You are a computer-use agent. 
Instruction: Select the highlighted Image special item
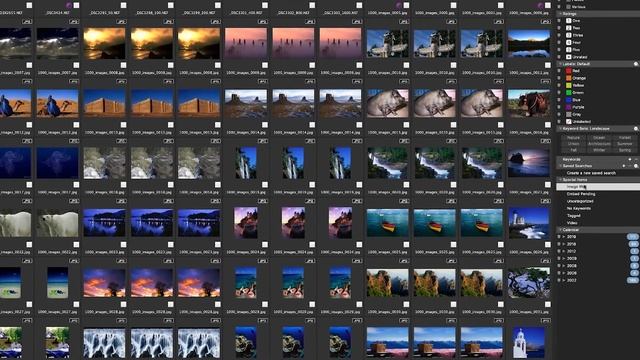598,187
